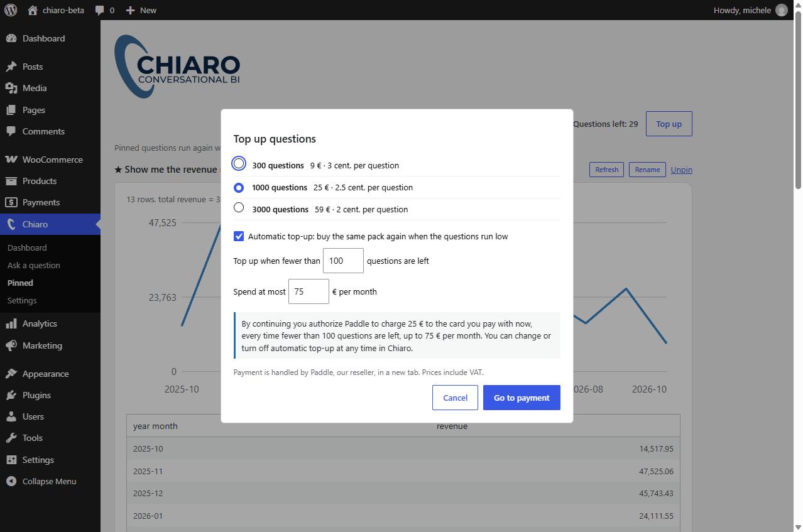Image resolution: width=803 pixels, height=532 pixels.
Task: Click the Plugins plug icon
Action: click(x=11, y=395)
